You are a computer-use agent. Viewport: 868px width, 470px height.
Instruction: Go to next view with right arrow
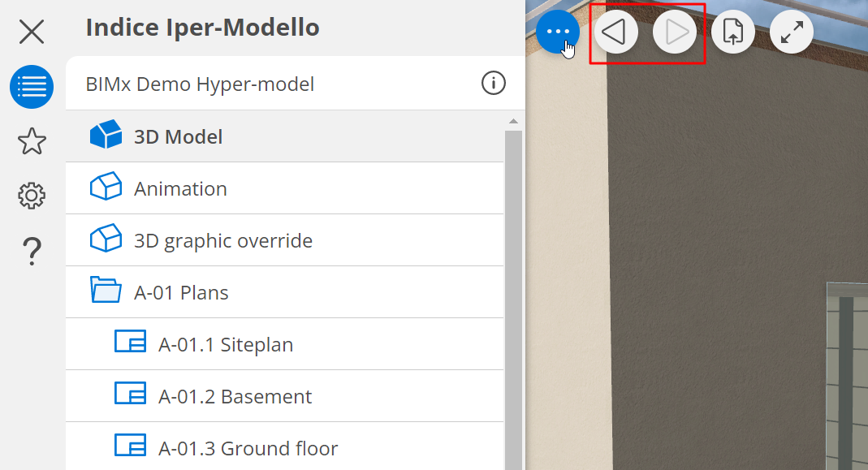675,32
